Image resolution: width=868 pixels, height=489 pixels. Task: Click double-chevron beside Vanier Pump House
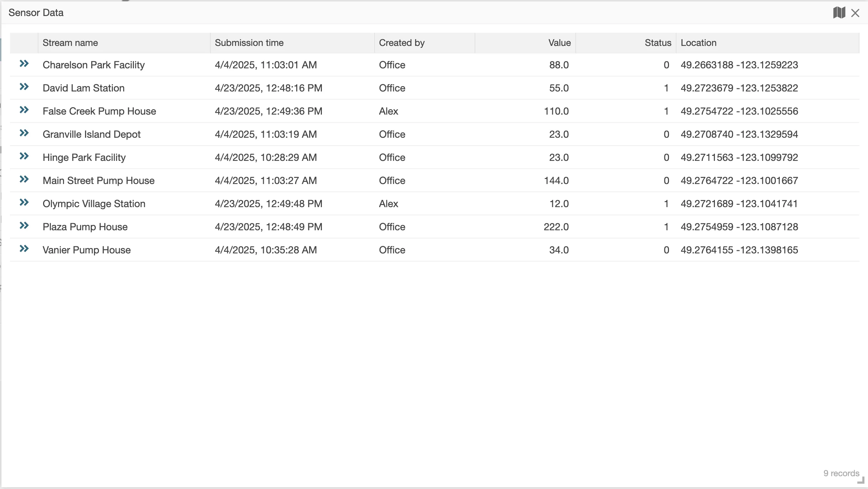24,249
